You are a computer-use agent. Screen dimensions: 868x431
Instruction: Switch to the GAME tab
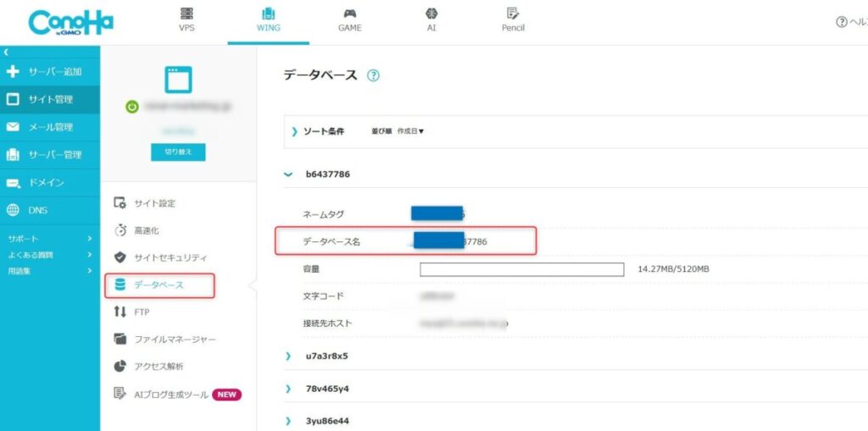point(349,19)
